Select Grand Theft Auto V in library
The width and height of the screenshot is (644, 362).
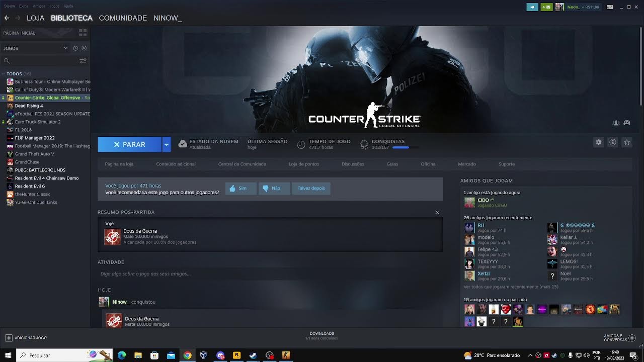(x=34, y=154)
